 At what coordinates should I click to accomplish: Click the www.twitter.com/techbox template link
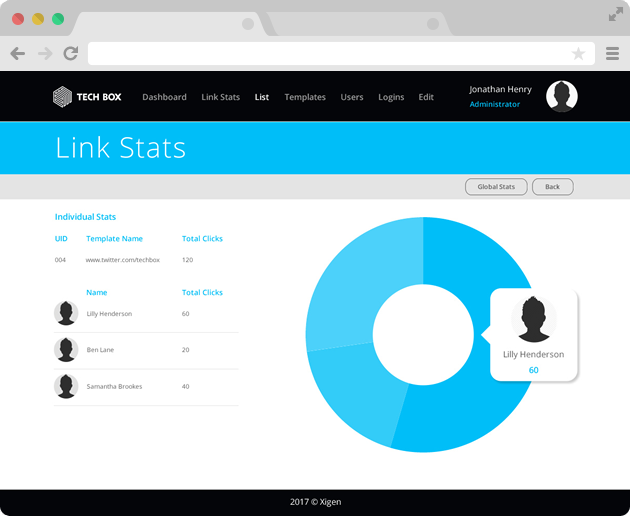[122, 259]
